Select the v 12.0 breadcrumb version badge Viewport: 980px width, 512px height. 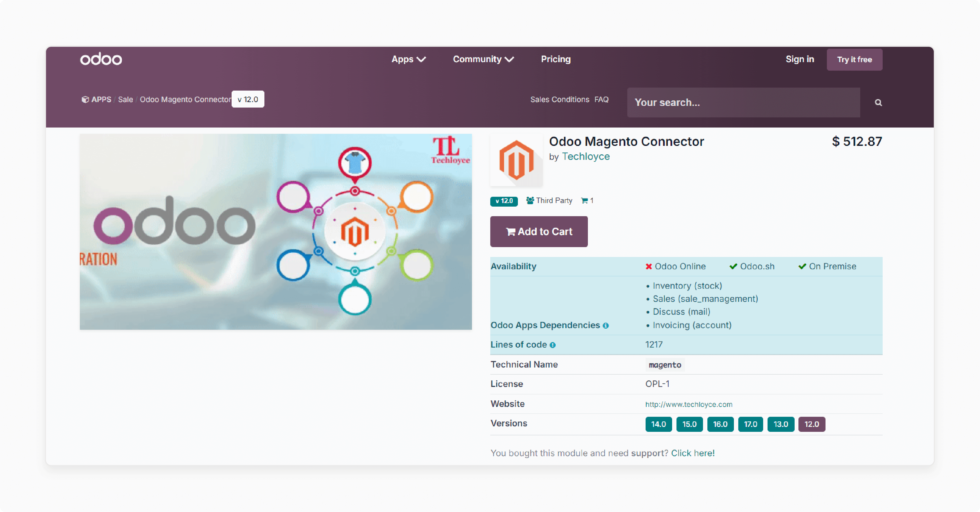click(248, 99)
